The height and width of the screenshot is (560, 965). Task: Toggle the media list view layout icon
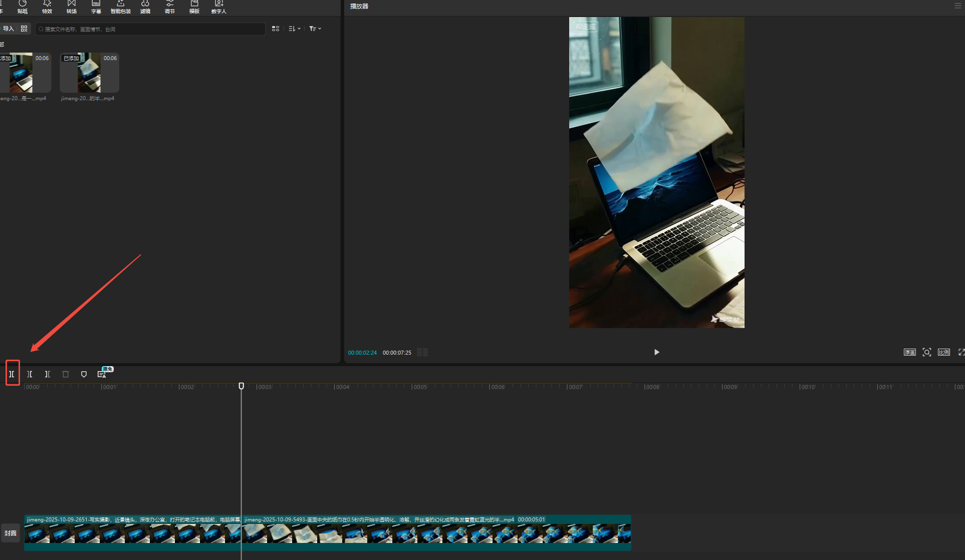276,29
